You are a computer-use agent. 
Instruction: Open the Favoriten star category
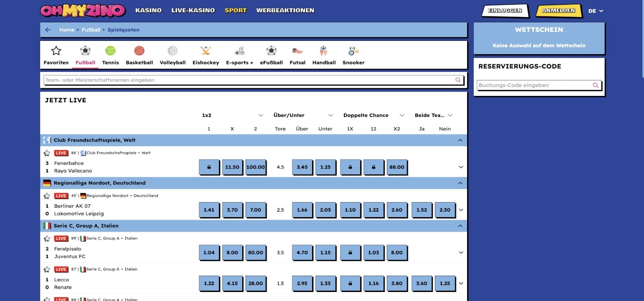click(56, 55)
